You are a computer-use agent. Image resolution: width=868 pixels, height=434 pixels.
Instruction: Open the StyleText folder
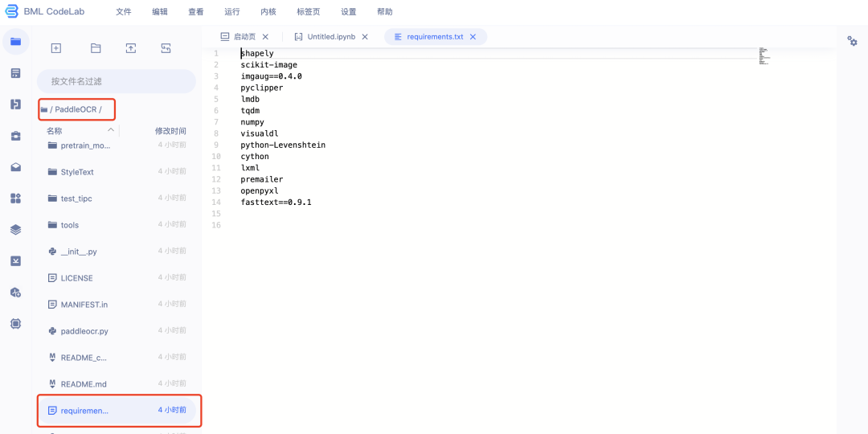tap(117, 172)
